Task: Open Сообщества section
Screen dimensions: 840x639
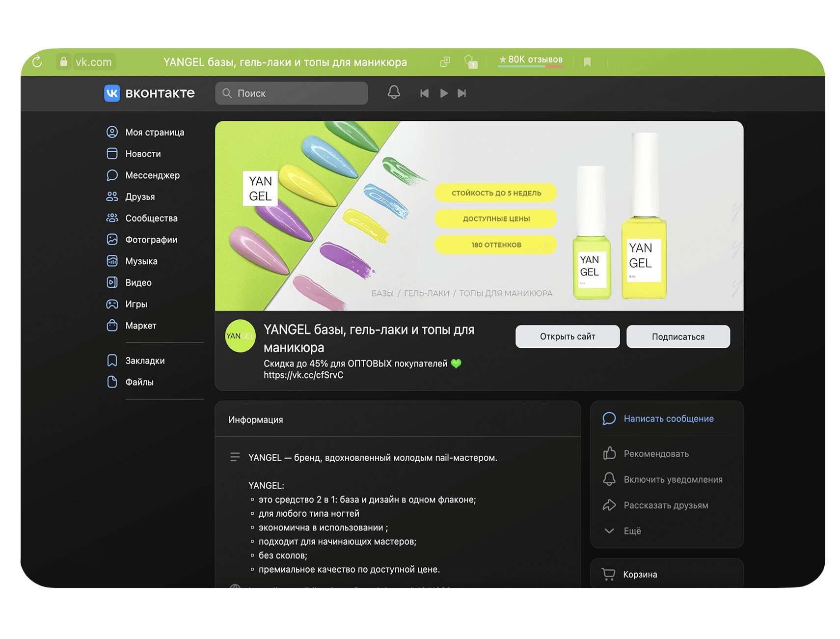Action: [142, 218]
